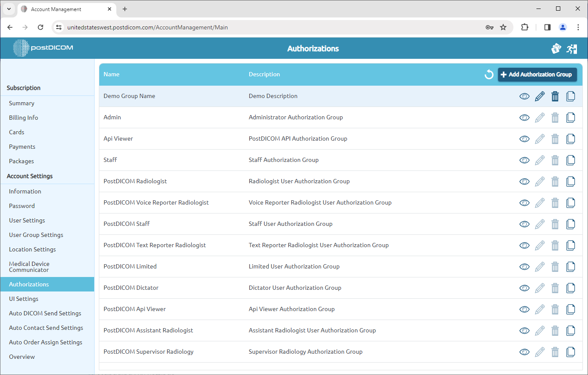Viewport: 588px width, 375px height.
Task: Click the logout exit icon in header
Action: tap(572, 49)
